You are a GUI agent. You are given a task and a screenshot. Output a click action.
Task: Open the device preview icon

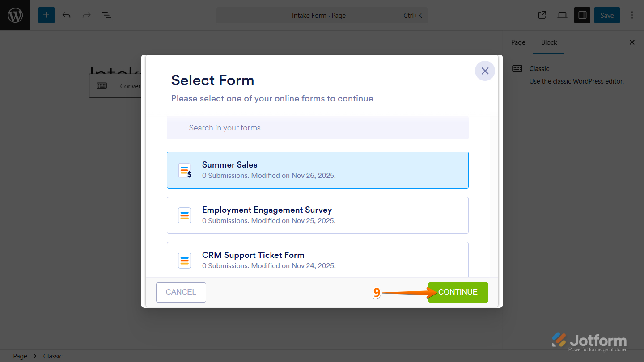[x=562, y=15]
